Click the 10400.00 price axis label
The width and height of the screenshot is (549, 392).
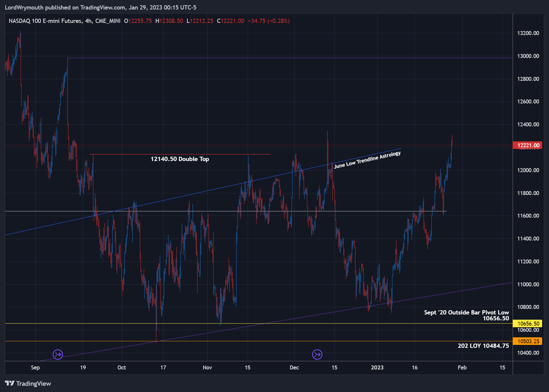528,353
